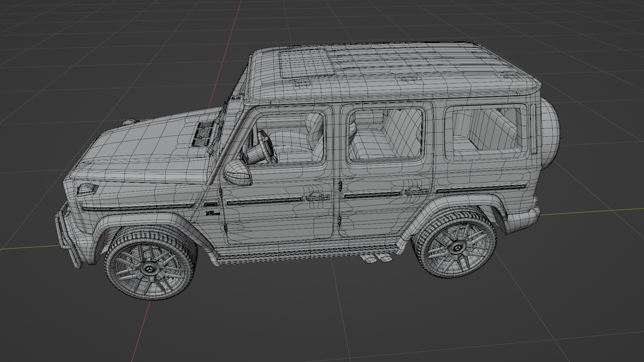
Task: Select the turn signal lamp on the front fender
Action: [x=87, y=189]
